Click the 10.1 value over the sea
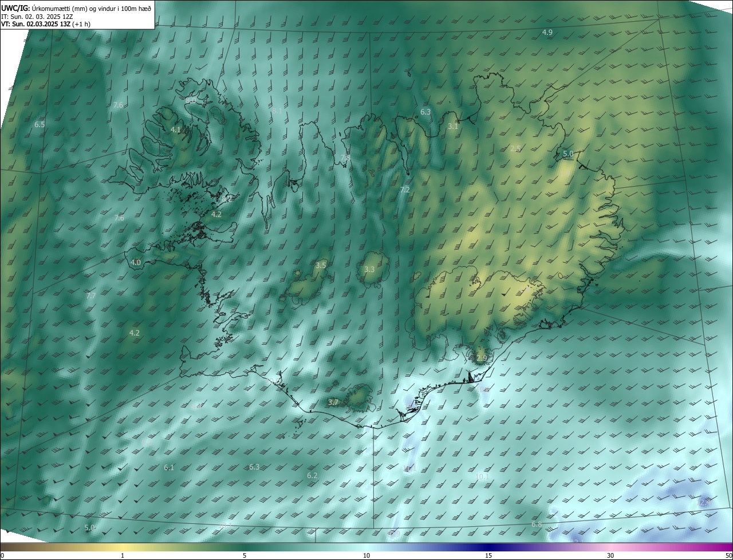Screen dimensions: 733x560 482,476
